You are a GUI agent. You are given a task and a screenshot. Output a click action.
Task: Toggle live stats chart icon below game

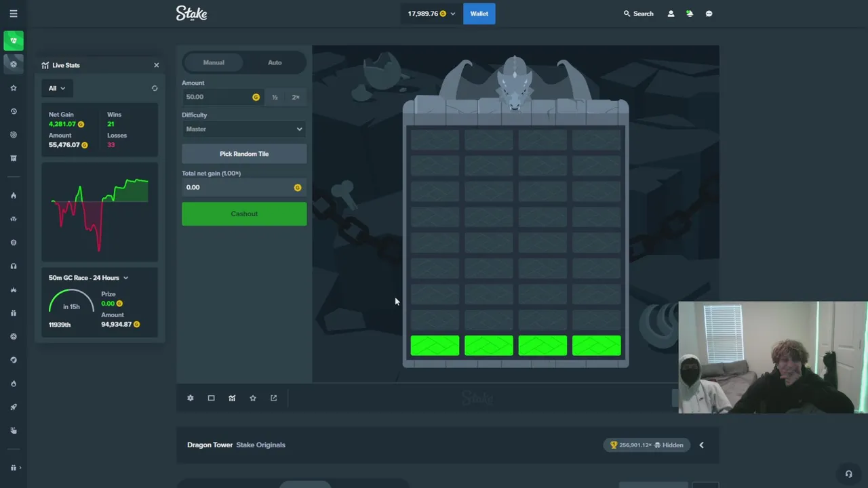coord(232,398)
